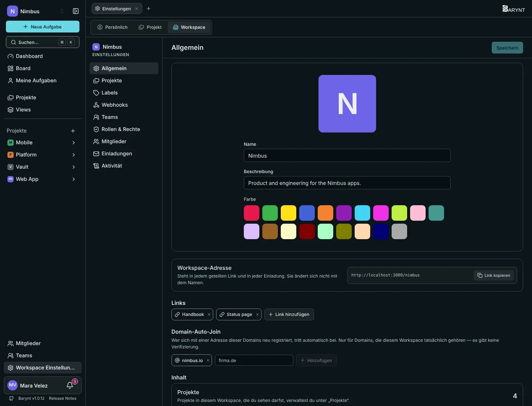This screenshot has height=406, width=532.
Task: Pick the teal color swatch
Action: tap(436, 213)
